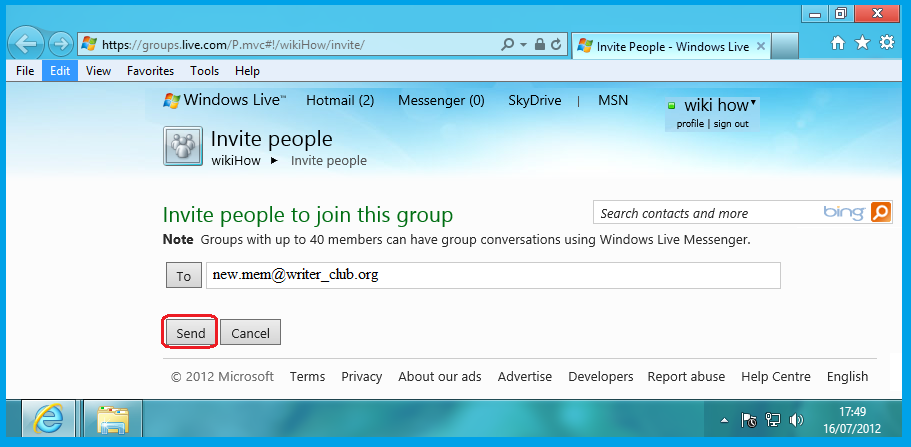Change language via English link

(848, 377)
